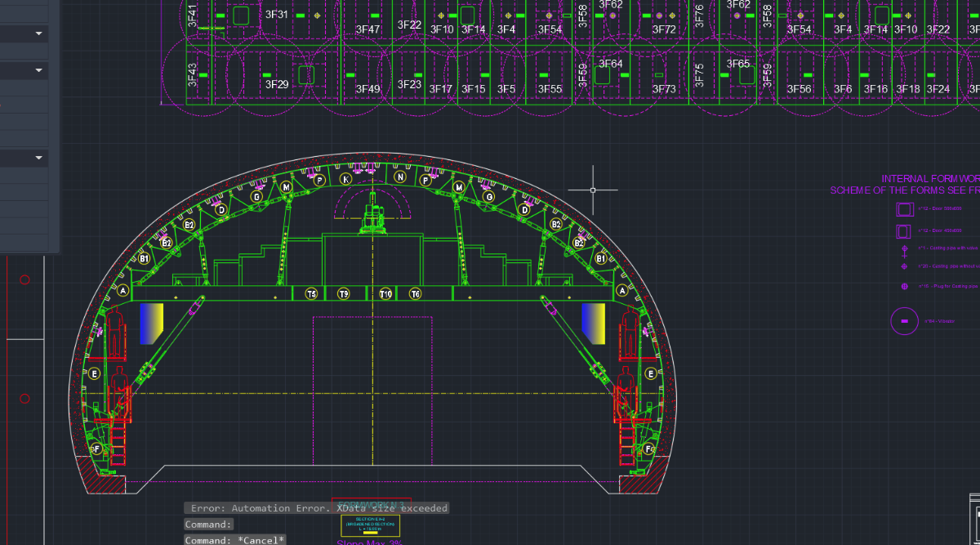Select the INTERNAL FORMWORK heading text

click(929, 179)
